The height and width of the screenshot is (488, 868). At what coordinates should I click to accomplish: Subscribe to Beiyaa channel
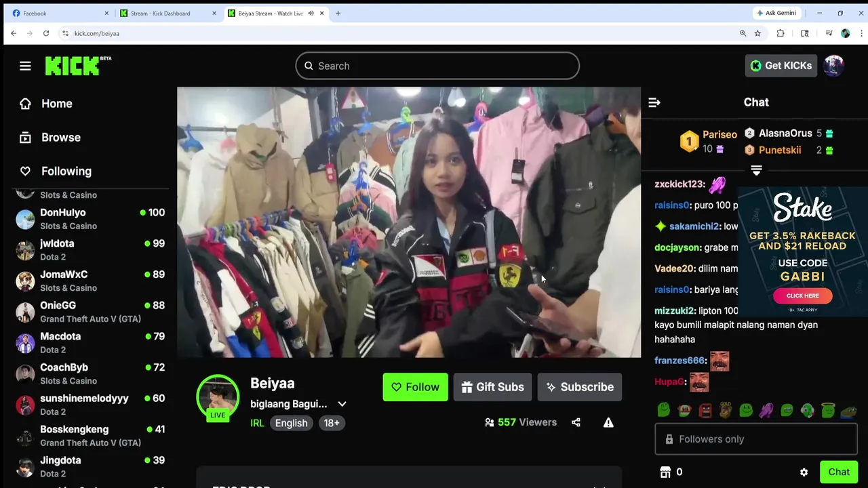coord(580,387)
